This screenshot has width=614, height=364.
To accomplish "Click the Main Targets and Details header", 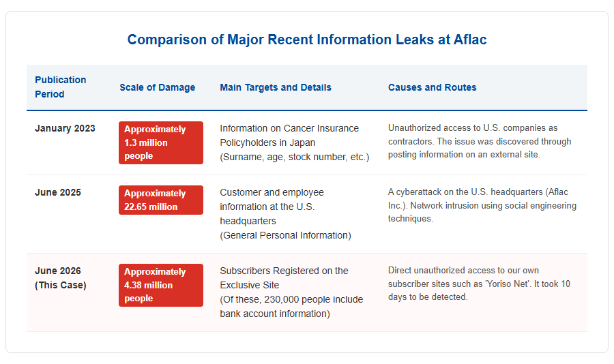I will click(x=276, y=87).
